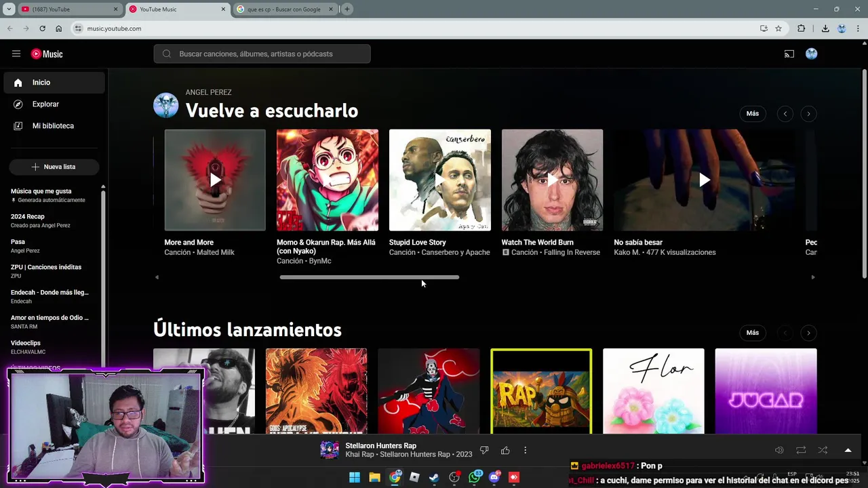This screenshot has height=488, width=868.
Task: Click the carousel scroll right arrow
Action: tap(813, 277)
